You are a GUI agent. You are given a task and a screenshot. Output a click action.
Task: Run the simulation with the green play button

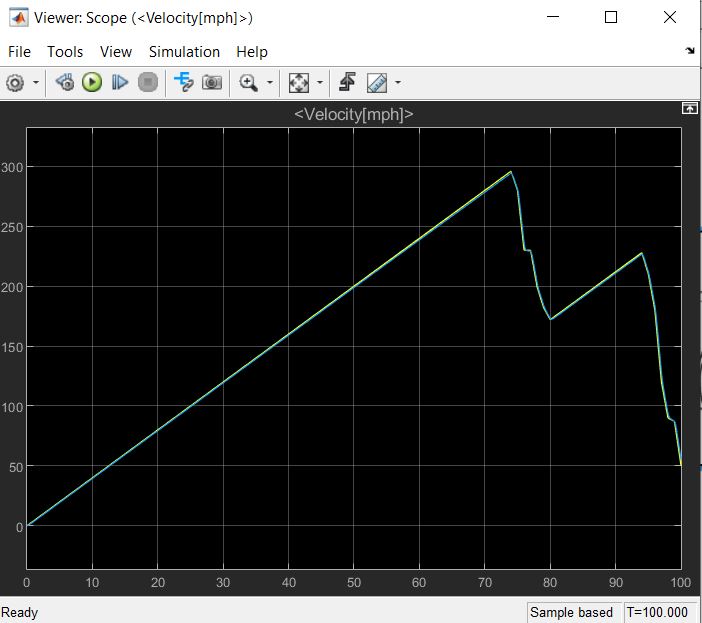click(x=92, y=83)
